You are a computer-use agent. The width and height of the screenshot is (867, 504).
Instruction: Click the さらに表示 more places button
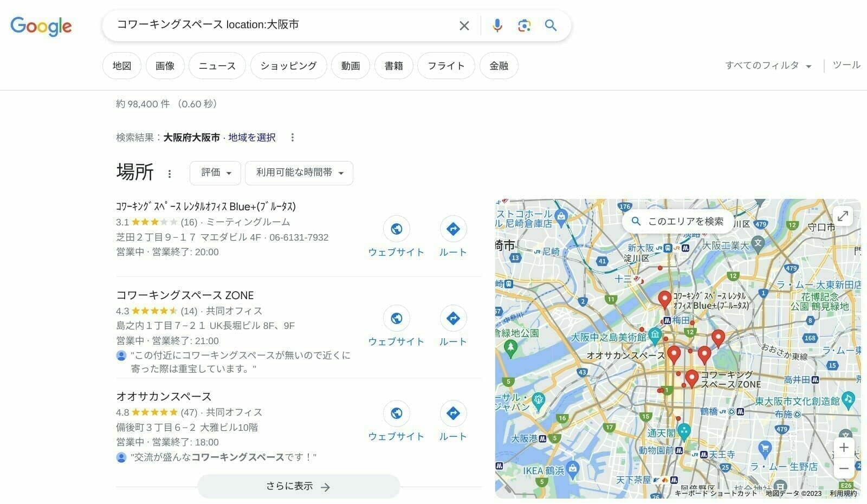[299, 487]
